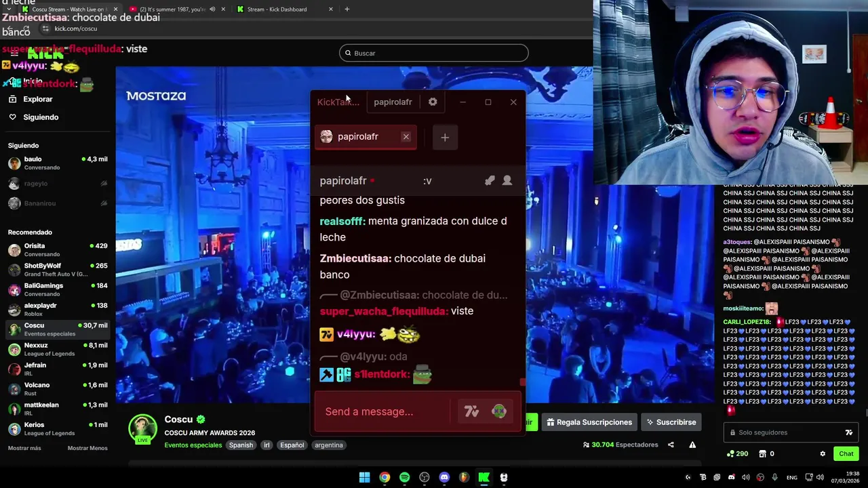Click realsofff username in KickTalk chat
Image resolution: width=868 pixels, height=488 pixels.
pyautogui.click(x=342, y=221)
